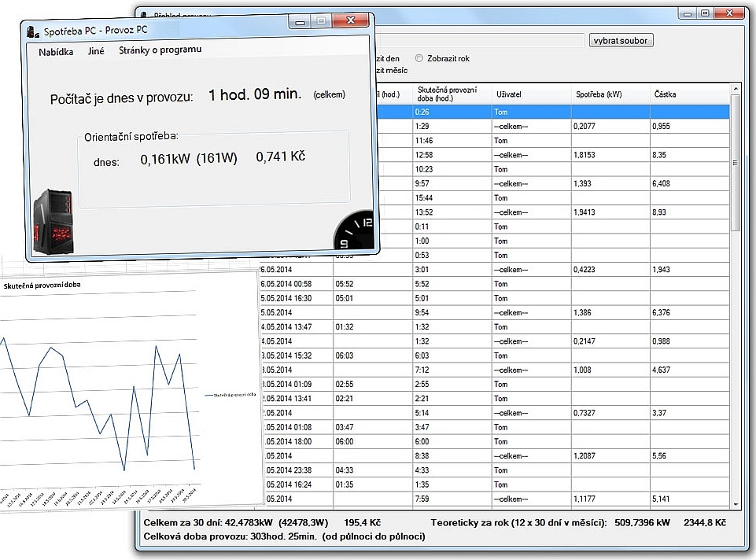Close the Přehled provozu background window

pos(729,13)
